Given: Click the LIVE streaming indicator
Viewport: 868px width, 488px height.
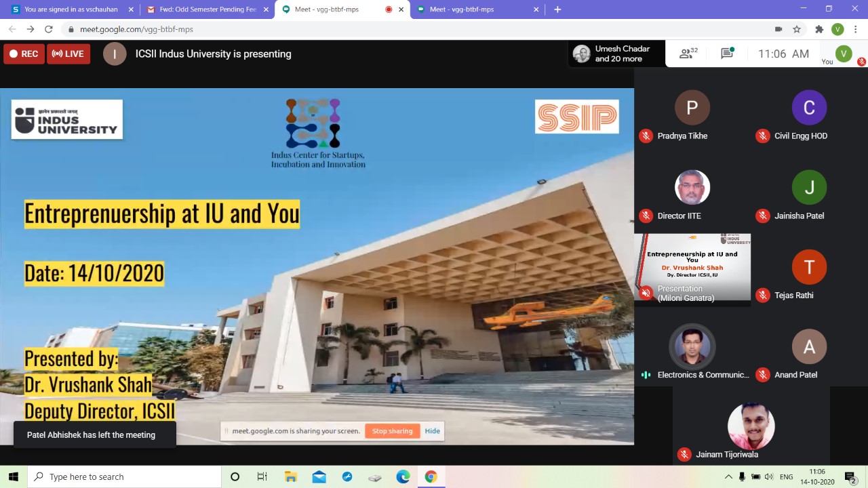Looking at the screenshot, I should coord(68,54).
